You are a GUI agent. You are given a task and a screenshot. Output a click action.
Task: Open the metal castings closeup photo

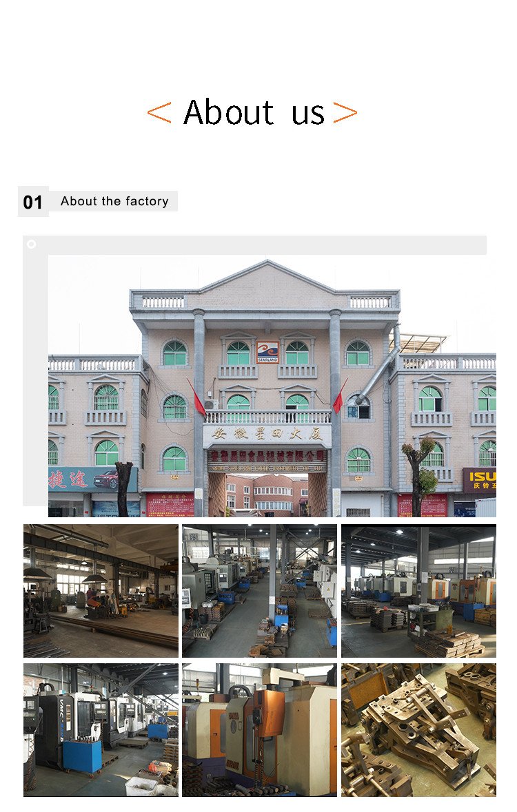coord(418,730)
